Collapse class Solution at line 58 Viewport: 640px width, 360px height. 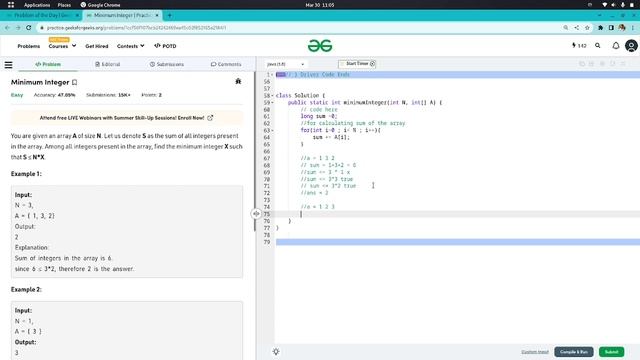pos(272,96)
